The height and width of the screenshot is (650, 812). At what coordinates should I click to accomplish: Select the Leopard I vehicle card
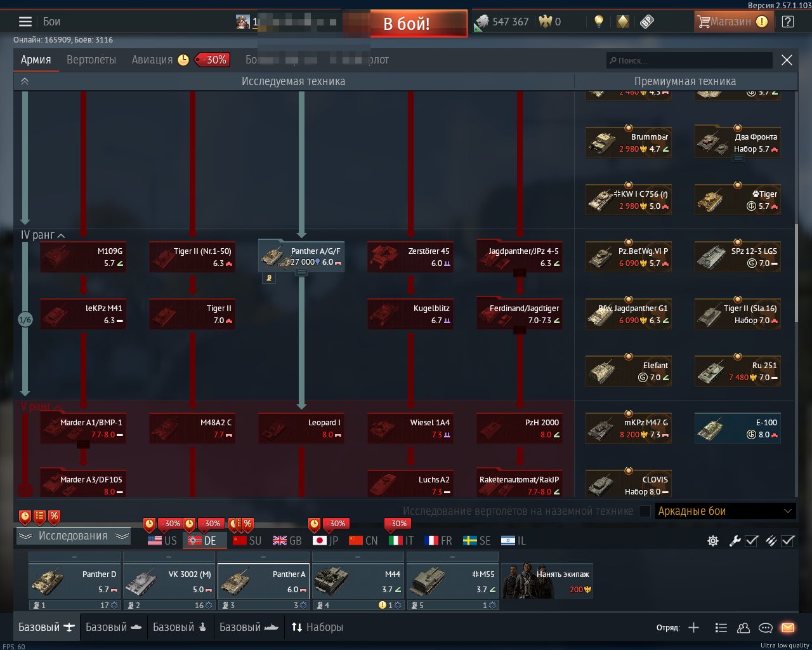pos(301,428)
